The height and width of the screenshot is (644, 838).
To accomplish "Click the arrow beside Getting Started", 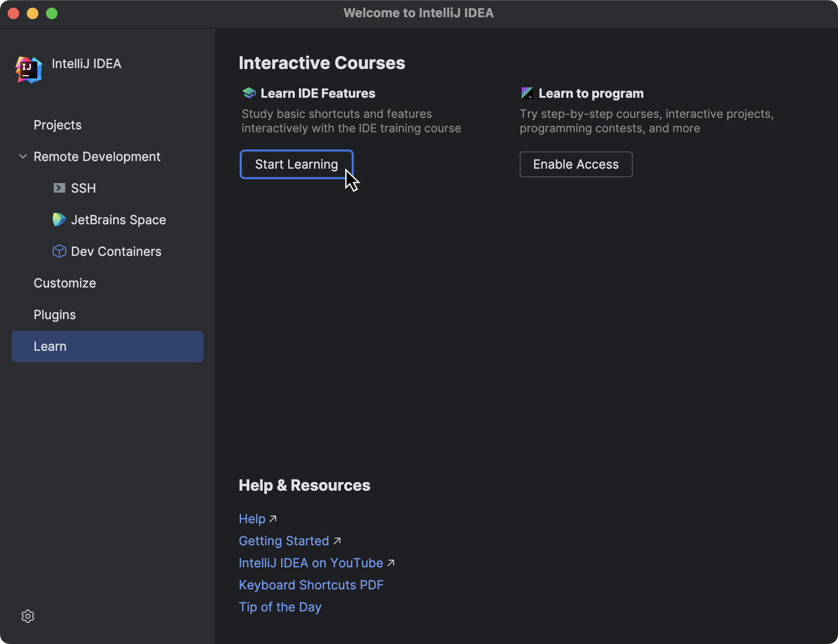I will click(x=338, y=540).
